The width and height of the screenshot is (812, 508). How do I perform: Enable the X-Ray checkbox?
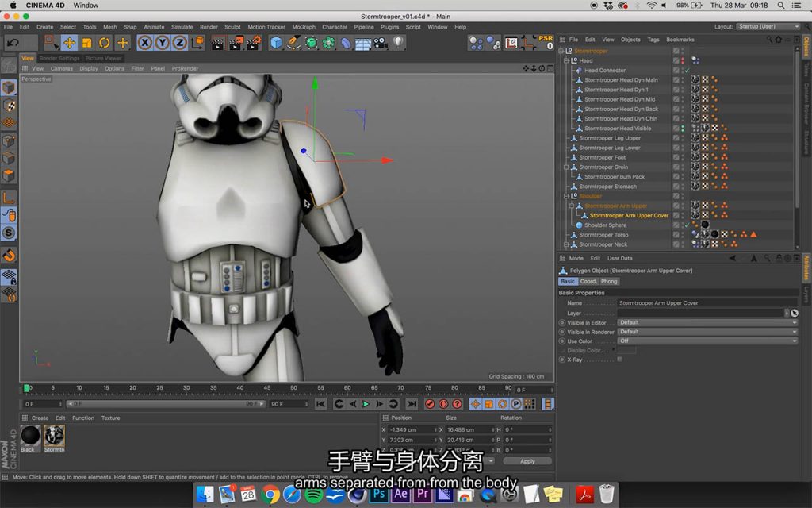[x=620, y=360]
